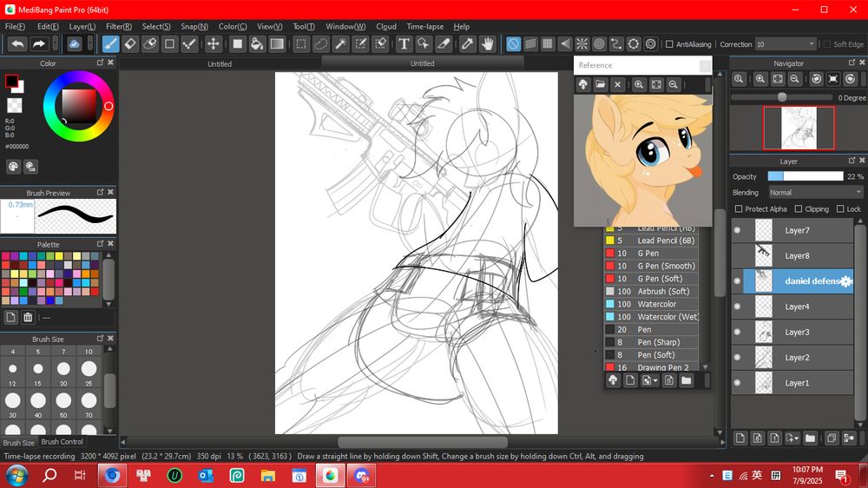The height and width of the screenshot is (488, 868).
Task: Select the Watercolor (Wet) brush
Action: (x=651, y=317)
